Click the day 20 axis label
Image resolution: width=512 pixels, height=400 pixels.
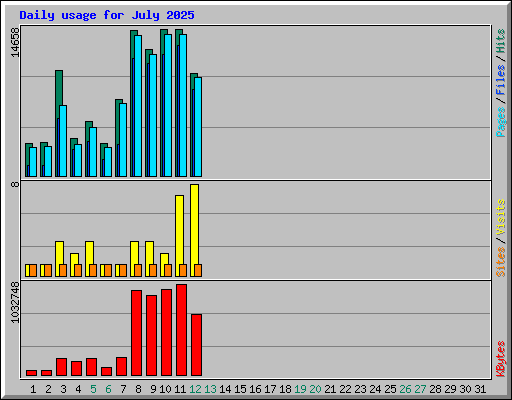click(315, 389)
